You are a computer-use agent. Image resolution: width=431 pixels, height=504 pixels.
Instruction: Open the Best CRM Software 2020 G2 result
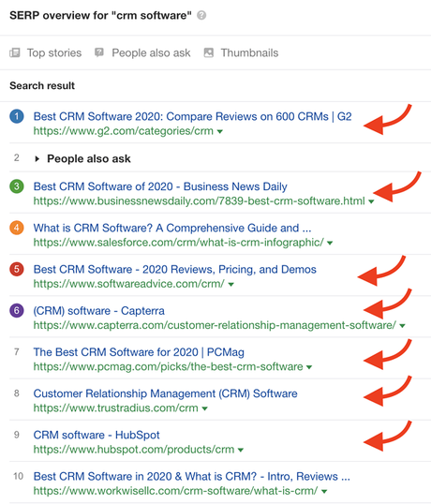point(192,116)
